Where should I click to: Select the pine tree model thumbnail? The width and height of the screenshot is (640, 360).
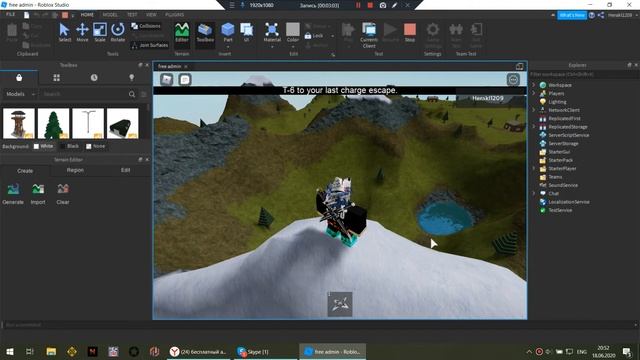pyautogui.click(x=53, y=123)
